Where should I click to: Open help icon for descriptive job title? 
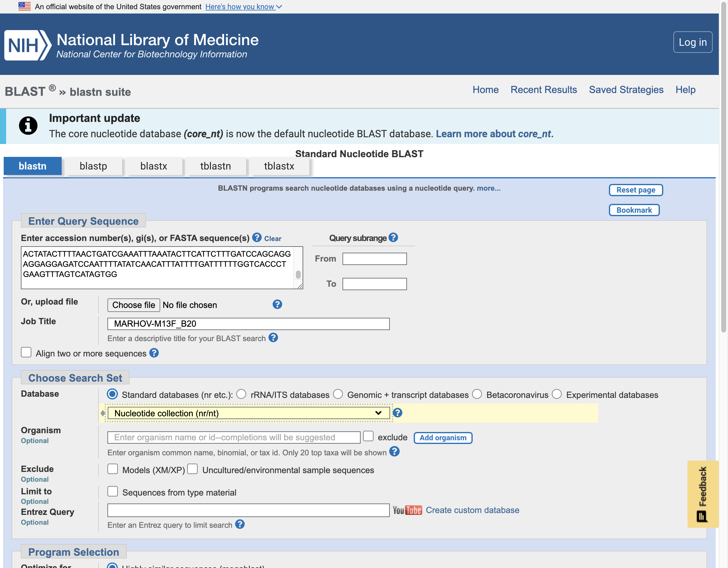coord(273,338)
